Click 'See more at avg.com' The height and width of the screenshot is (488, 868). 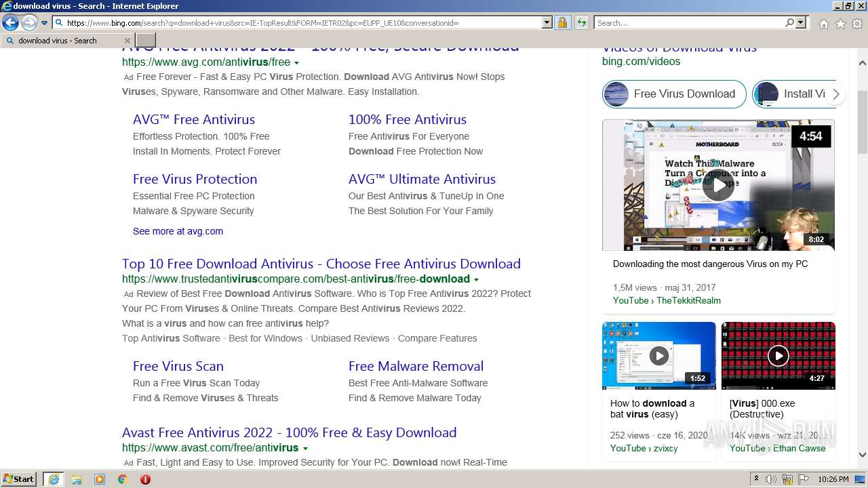pyautogui.click(x=178, y=231)
